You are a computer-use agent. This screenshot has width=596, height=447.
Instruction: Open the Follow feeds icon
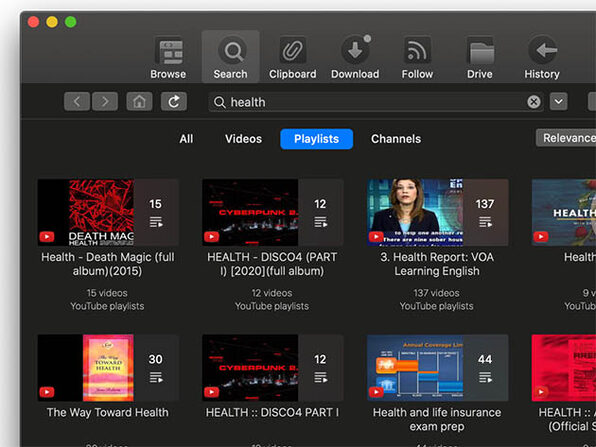coord(417,57)
